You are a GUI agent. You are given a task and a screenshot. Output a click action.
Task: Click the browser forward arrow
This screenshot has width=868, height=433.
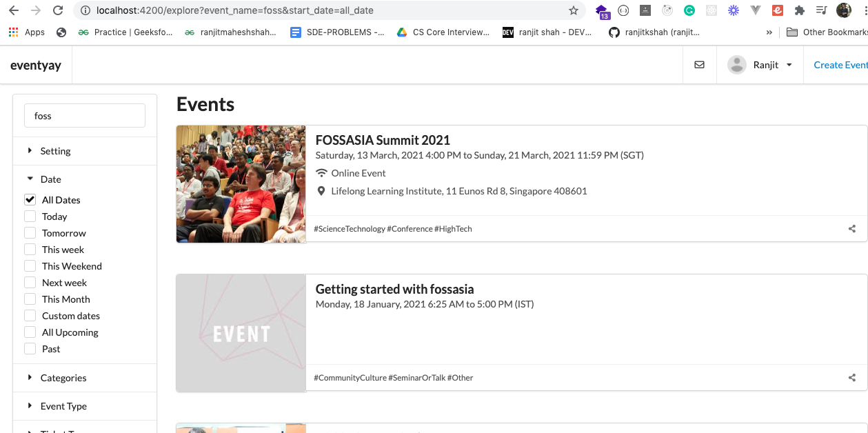point(35,10)
